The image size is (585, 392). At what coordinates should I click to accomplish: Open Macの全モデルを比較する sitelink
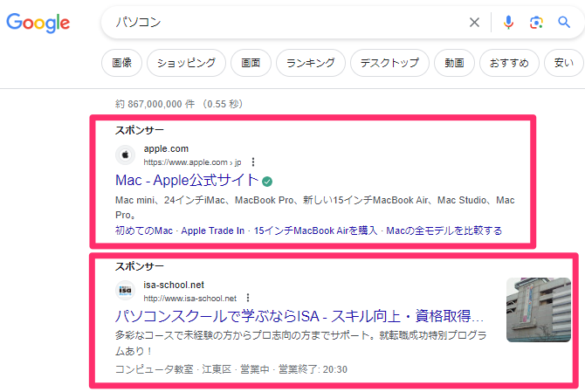pyautogui.click(x=444, y=230)
